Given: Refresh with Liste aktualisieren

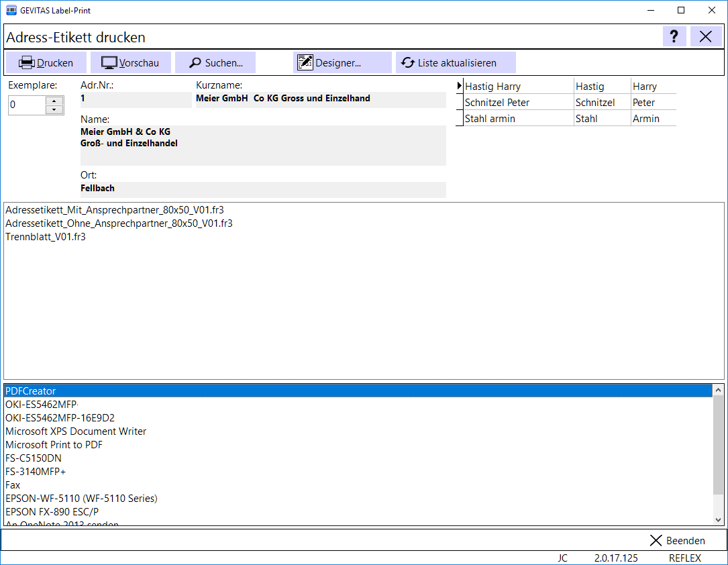Looking at the screenshot, I should [456, 62].
